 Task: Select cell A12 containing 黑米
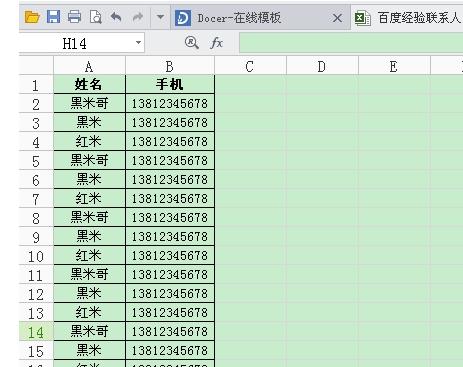(x=89, y=293)
